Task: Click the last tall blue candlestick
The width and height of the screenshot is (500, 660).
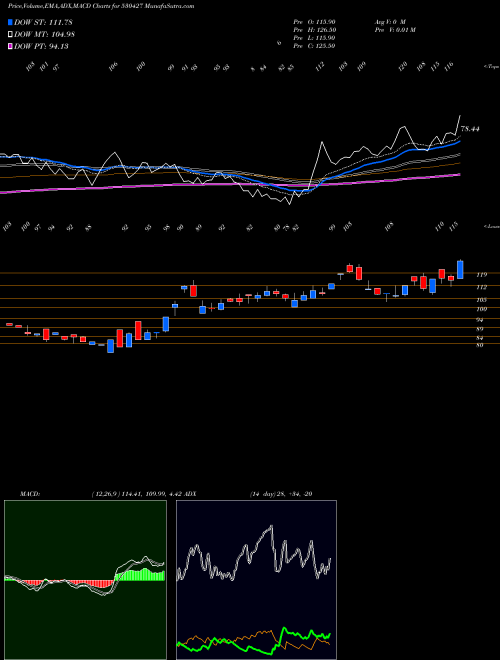Action: pos(460,270)
